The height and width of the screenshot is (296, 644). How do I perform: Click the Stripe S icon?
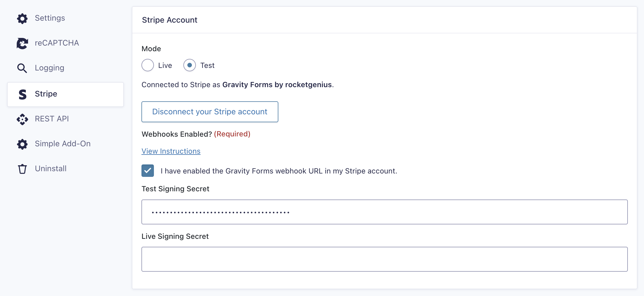pos(22,94)
